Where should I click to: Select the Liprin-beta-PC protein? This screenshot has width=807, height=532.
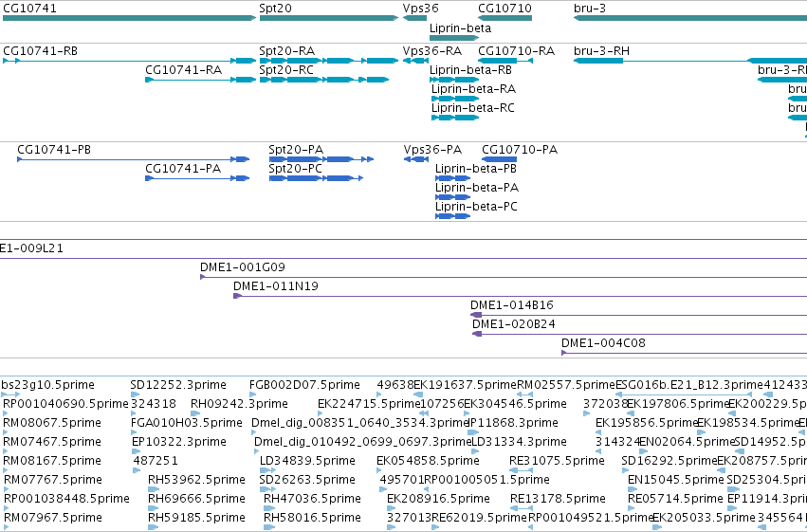click(x=453, y=216)
